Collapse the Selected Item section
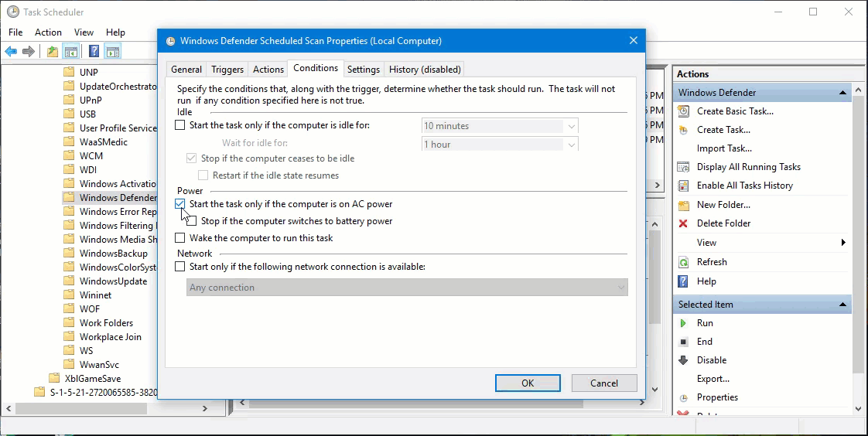The image size is (868, 436). coord(842,305)
